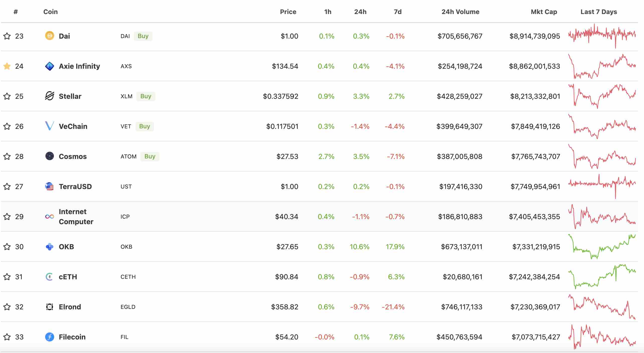Favorite Dai with its star icon
Viewport: 644px width, 353px height.
pos(7,36)
